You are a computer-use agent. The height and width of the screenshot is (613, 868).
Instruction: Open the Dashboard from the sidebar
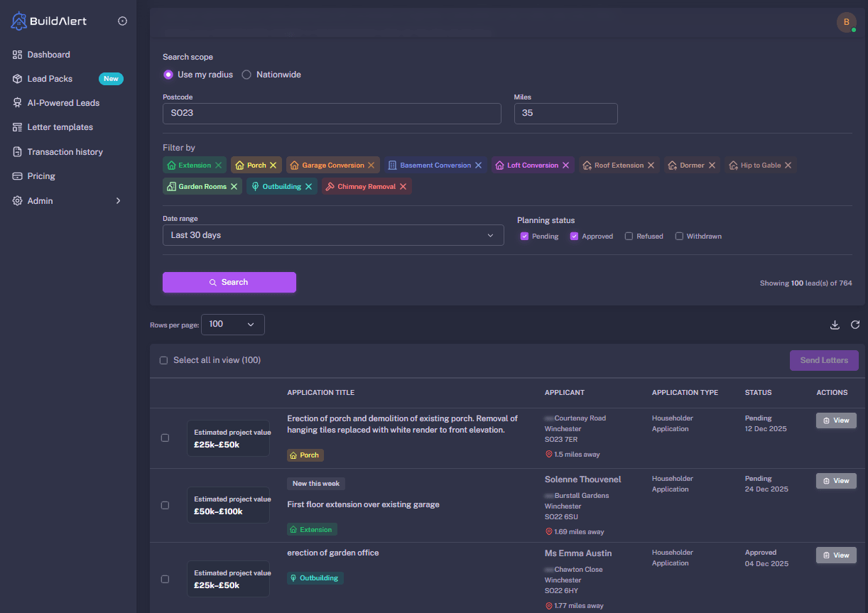(x=48, y=54)
